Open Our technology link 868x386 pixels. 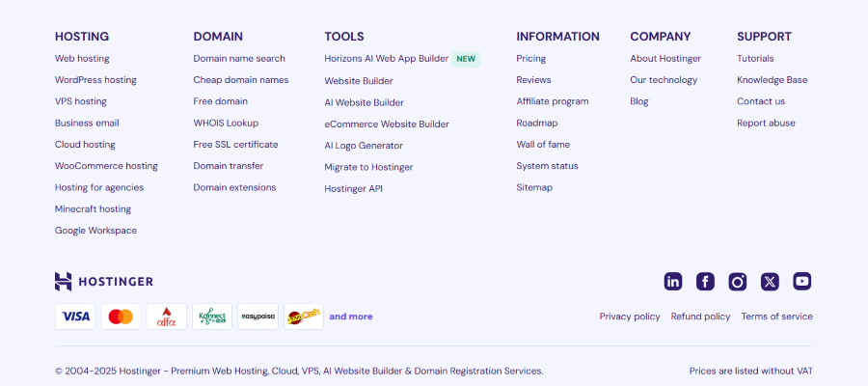pyautogui.click(x=664, y=80)
